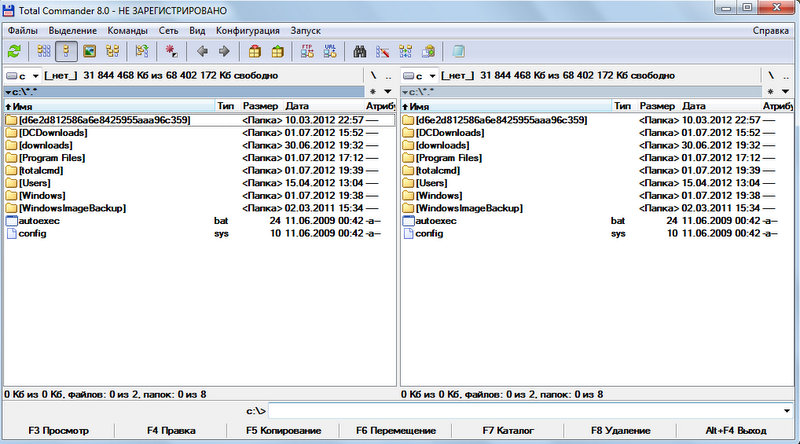Viewport: 800px width, 444px height.
Task: Open the FTP connect toolbar icon
Action: point(307,51)
